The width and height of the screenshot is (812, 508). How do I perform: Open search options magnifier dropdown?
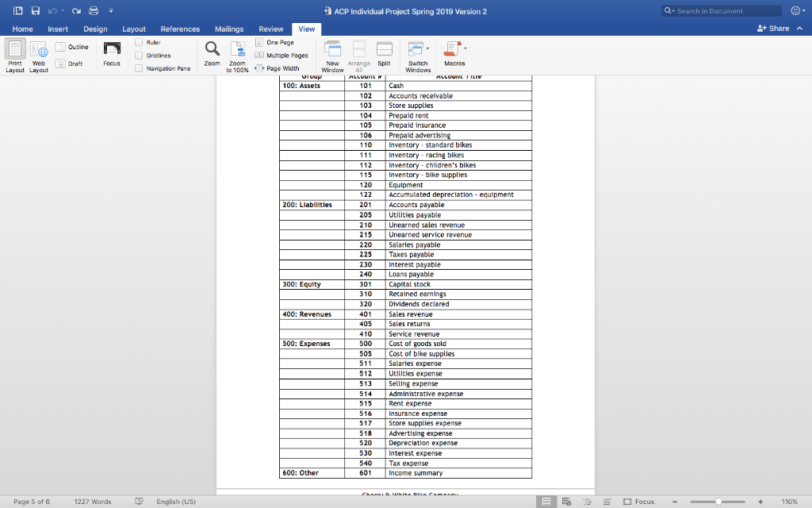point(669,11)
